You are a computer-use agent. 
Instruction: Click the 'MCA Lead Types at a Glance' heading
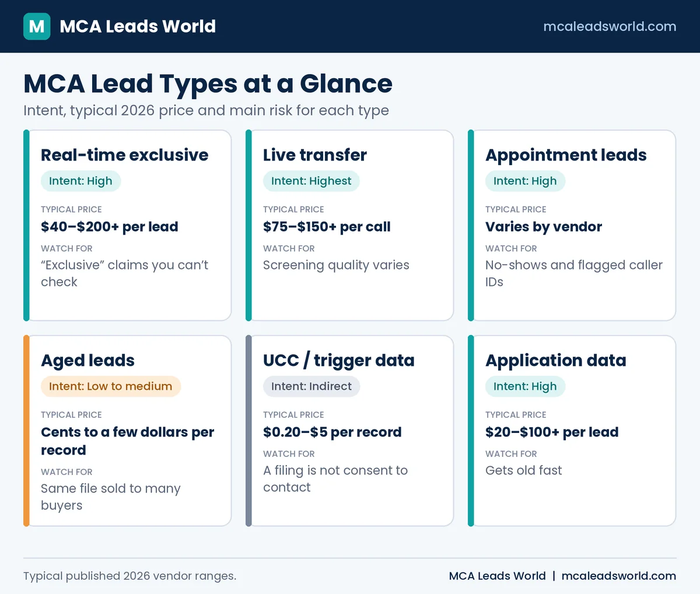pyautogui.click(x=208, y=84)
